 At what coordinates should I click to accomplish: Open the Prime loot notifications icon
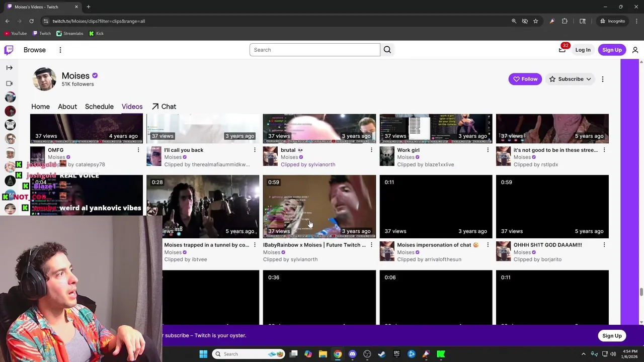click(x=562, y=49)
